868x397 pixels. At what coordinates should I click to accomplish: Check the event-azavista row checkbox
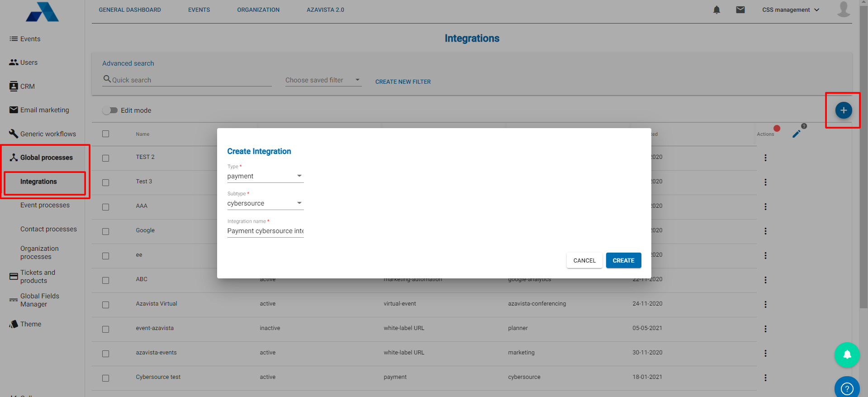click(106, 330)
